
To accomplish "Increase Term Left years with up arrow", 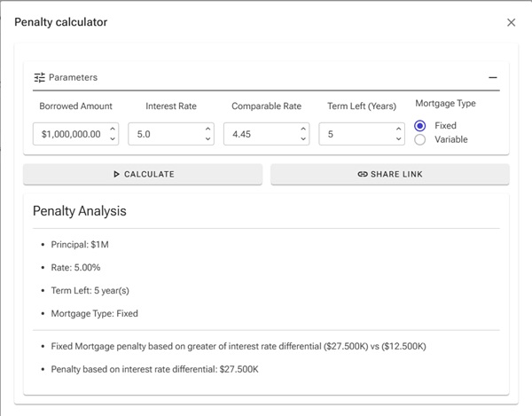I will pyautogui.click(x=399, y=130).
